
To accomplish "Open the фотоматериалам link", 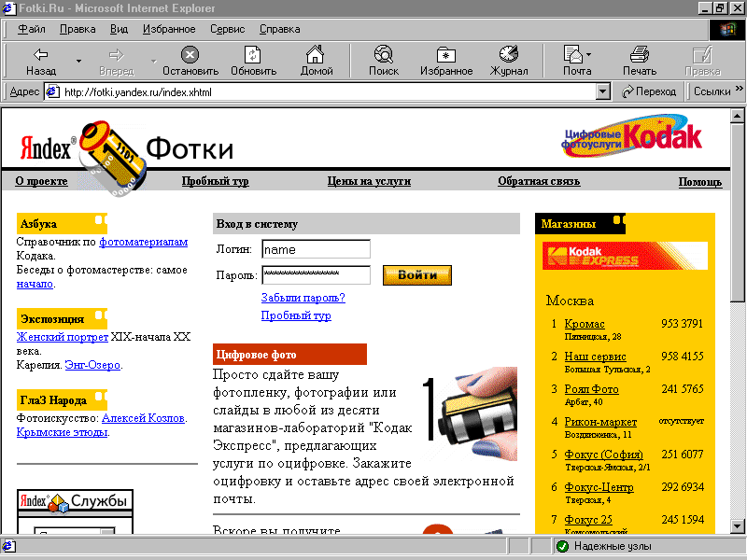I will [x=144, y=242].
